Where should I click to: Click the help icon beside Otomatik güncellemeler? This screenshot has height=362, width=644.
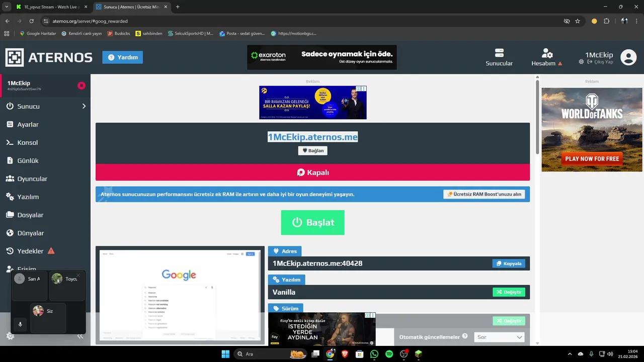point(465,336)
